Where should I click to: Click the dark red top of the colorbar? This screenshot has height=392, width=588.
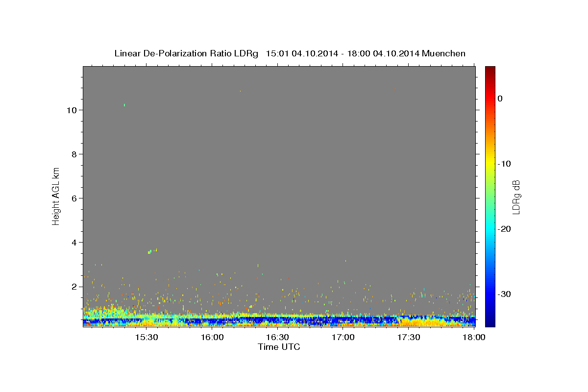pos(490,70)
